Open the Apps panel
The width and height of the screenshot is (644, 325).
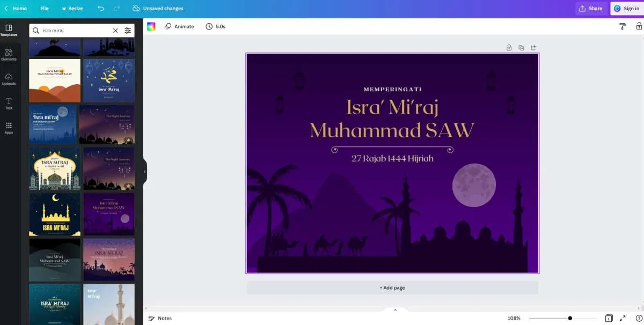pos(9,128)
